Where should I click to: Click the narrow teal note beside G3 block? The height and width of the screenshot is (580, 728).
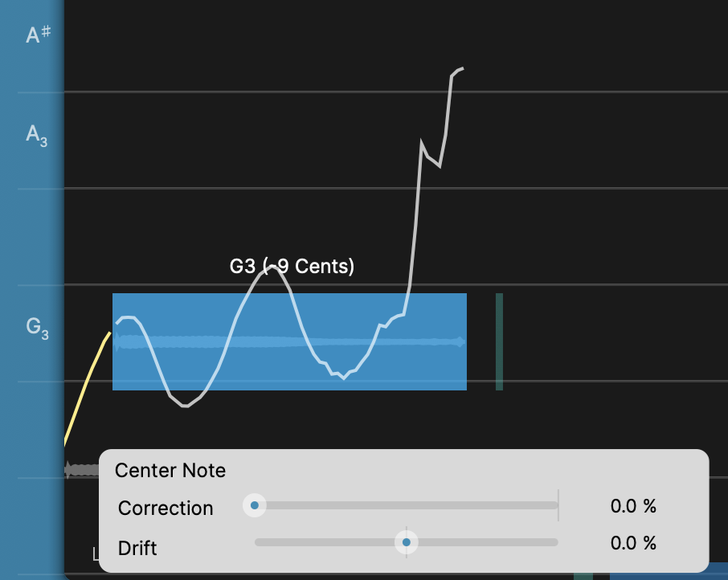click(499, 341)
